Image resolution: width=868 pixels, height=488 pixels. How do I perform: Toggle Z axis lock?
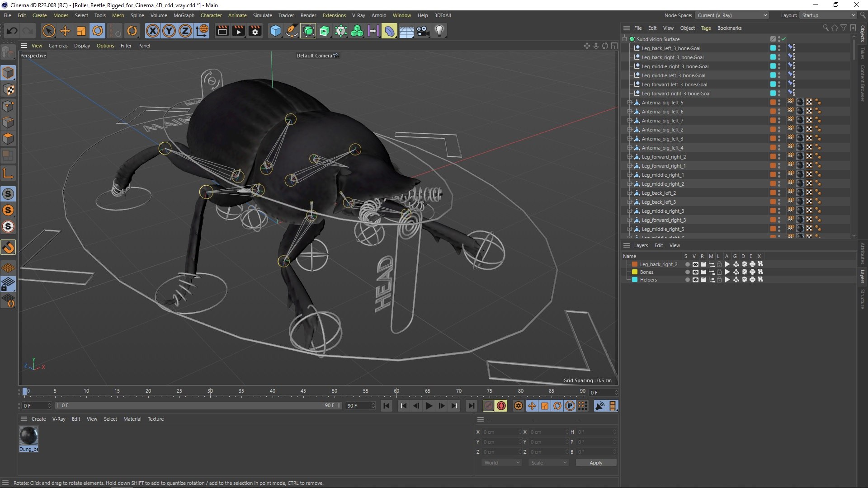pos(185,31)
